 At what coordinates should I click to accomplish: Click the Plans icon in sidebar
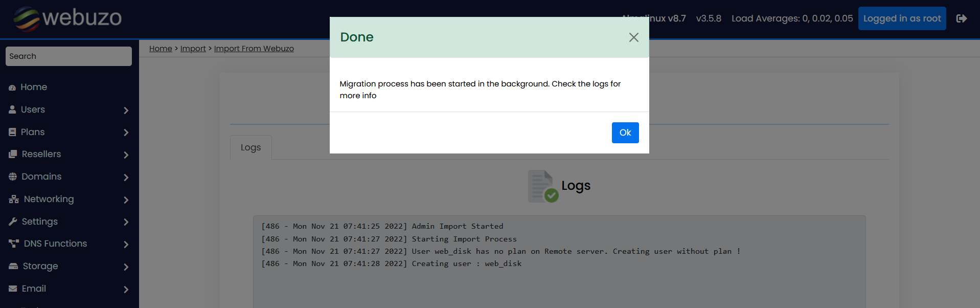click(x=12, y=132)
